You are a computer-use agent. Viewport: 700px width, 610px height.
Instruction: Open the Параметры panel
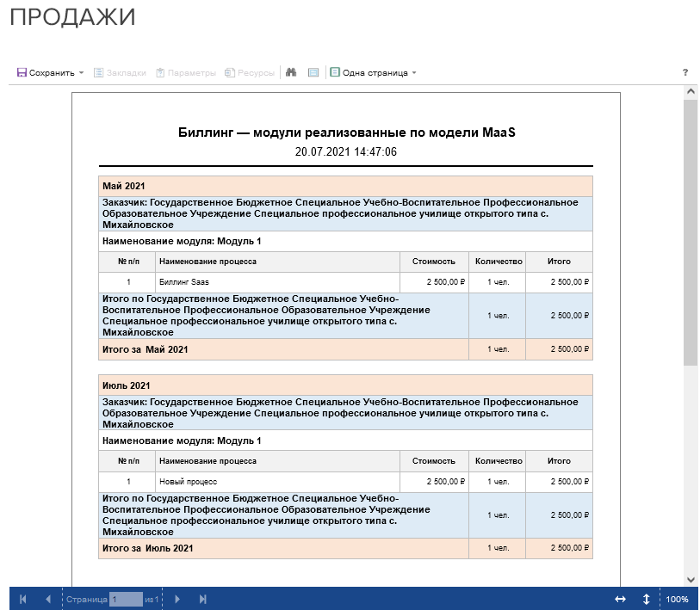pyautogui.click(x=185, y=73)
